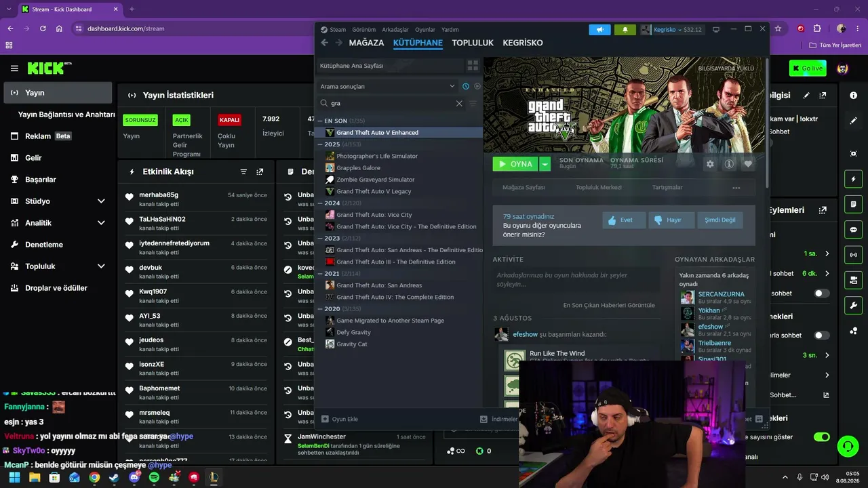Expand the Topluluk section in Kick sidebar

(101, 266)
